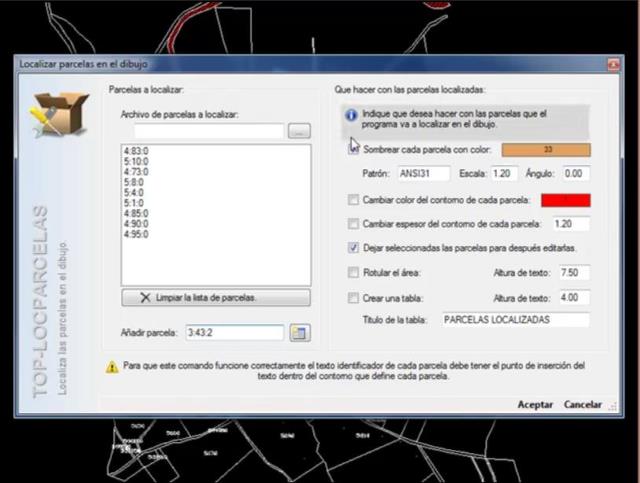Click the Escala field showing 1.20
Viewport: 640px width, 483px height.
pyautogui.click(x=504, y=174)
